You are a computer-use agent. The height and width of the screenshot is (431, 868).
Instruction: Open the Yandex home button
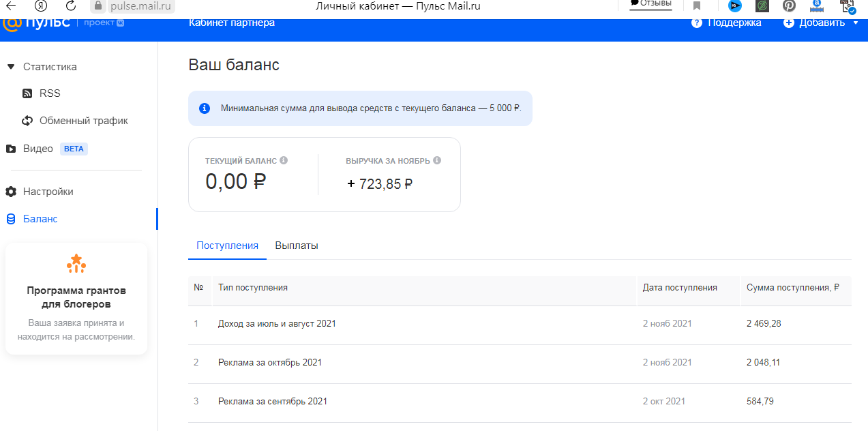pyautogui.click(x=40, y=6)
